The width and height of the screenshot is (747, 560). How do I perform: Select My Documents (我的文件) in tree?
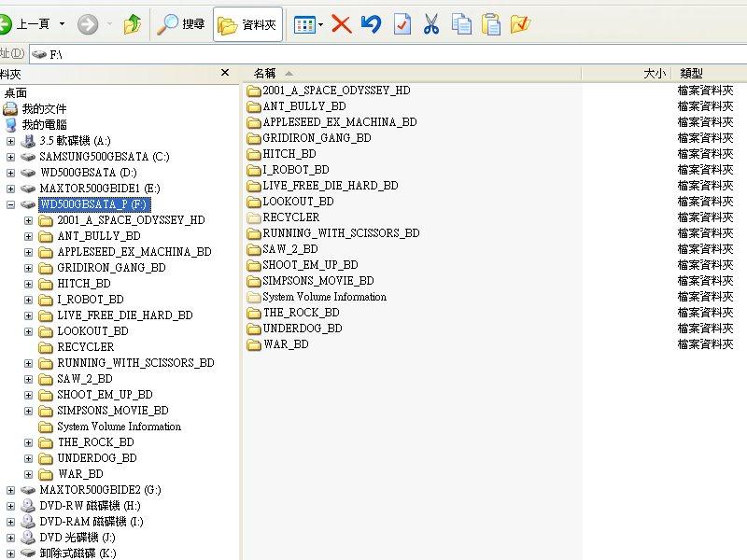pos(44,109)
